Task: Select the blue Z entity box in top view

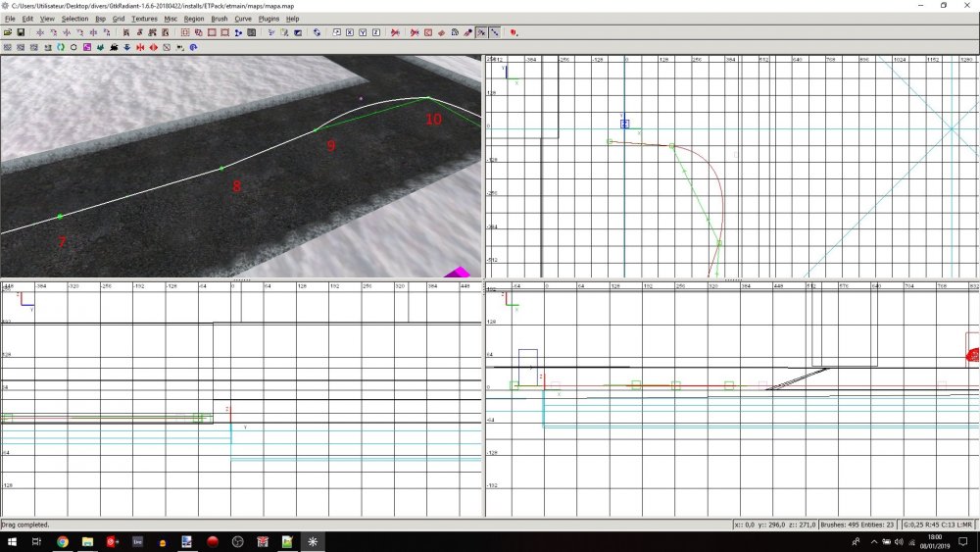Action: (x=624, y=124)
